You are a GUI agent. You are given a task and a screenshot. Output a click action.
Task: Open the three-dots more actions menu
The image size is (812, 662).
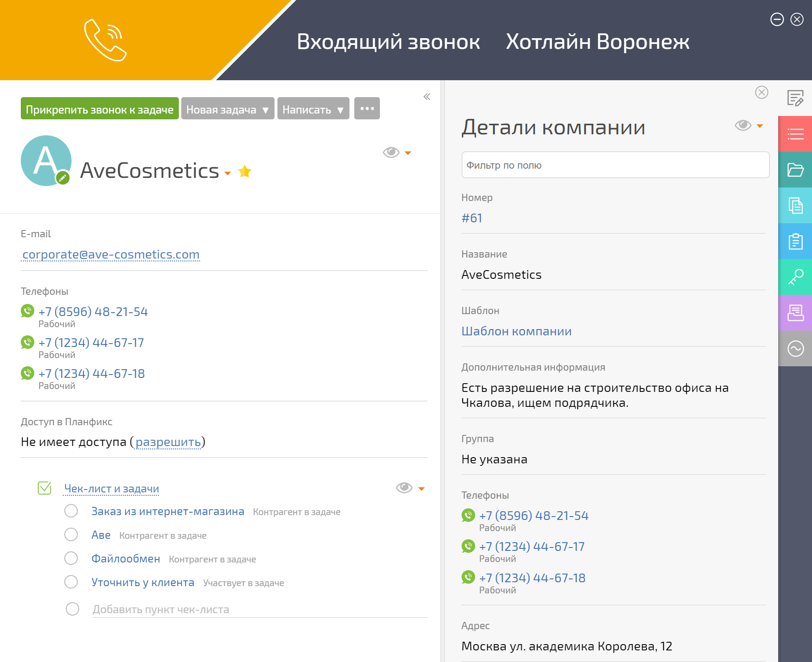tap(367, 108)
